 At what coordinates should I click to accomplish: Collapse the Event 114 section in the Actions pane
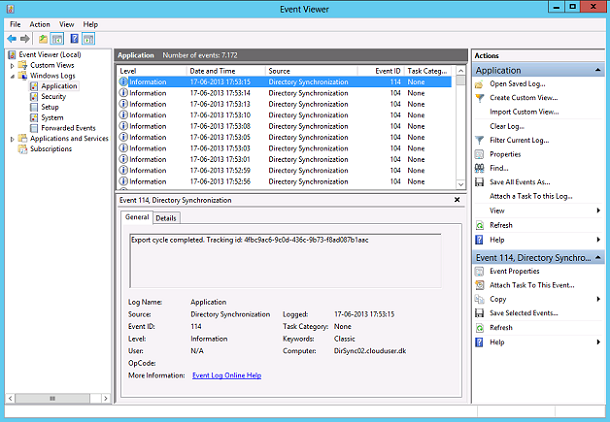point(598,258)
